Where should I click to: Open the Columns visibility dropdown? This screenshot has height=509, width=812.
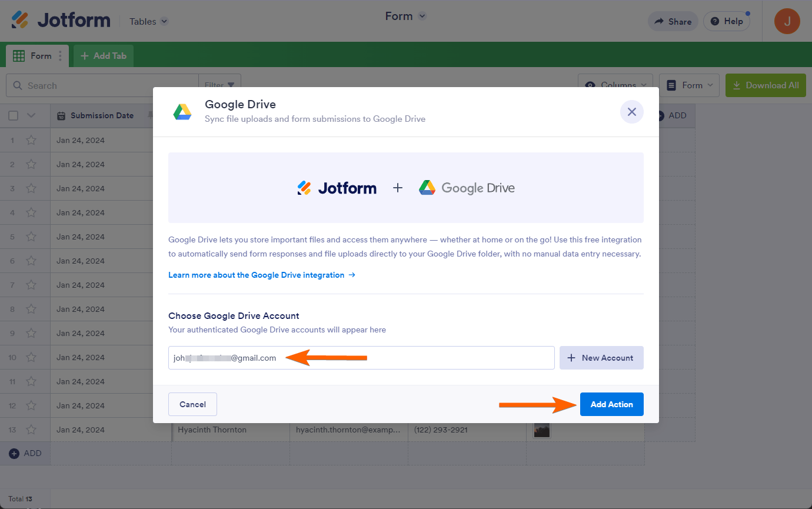pos(615,85)
